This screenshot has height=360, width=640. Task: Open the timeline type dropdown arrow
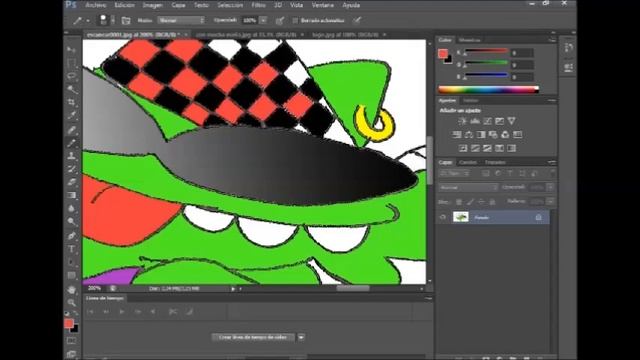click(301, 337)
